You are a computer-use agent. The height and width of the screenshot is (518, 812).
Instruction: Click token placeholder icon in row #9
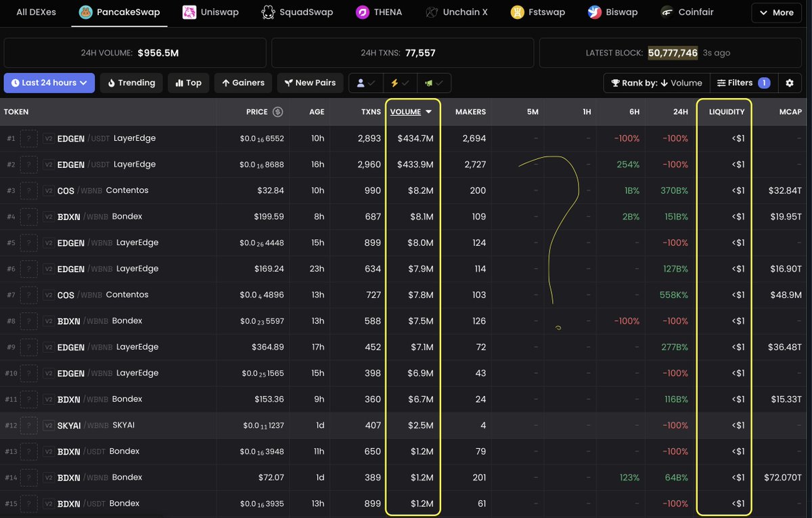pyautogui.click(x=29, y=347)
